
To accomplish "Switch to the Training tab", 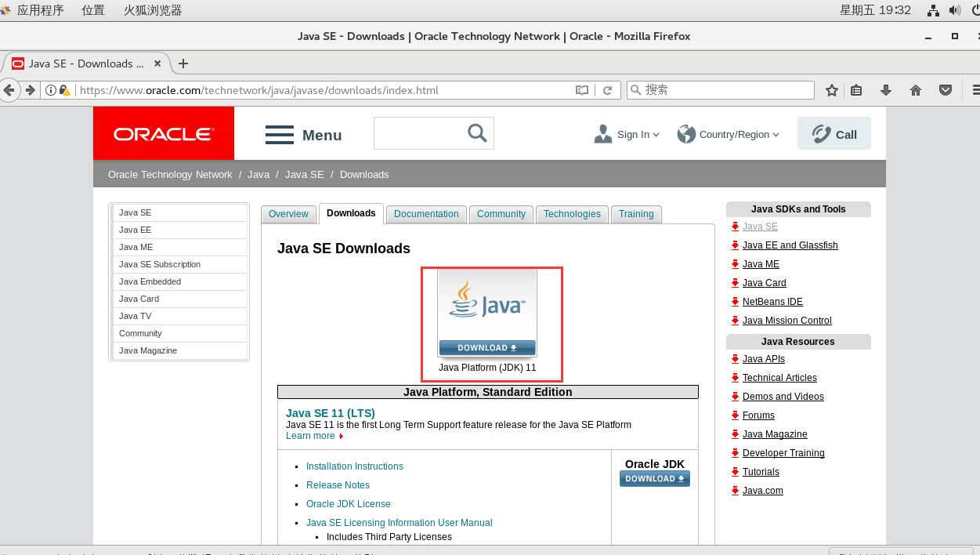I will pos(636,214).
